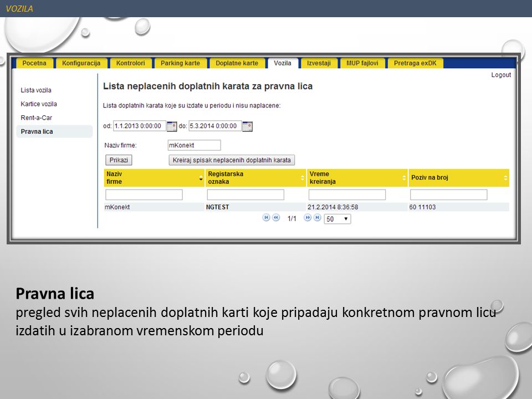Sort table by Poziv na broj column arrow
Screen dimensions: 532x399
coord(505,178)
